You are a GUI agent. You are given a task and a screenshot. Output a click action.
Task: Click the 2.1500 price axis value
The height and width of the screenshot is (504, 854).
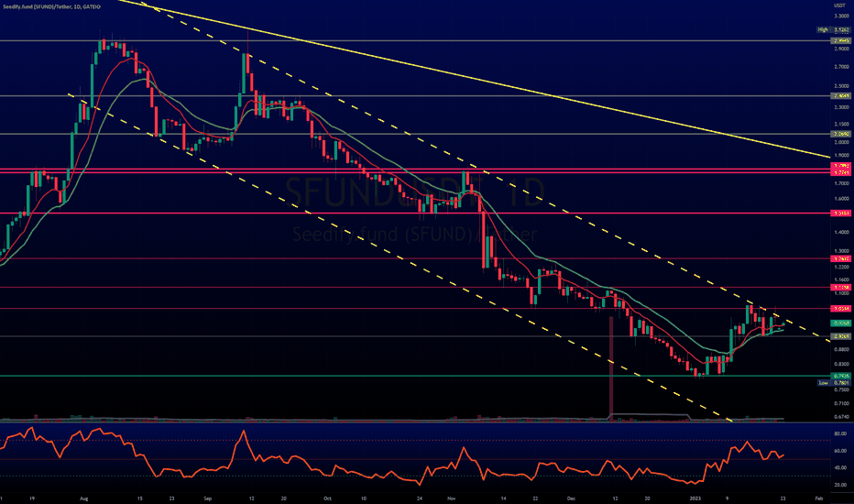pos(841,125)
